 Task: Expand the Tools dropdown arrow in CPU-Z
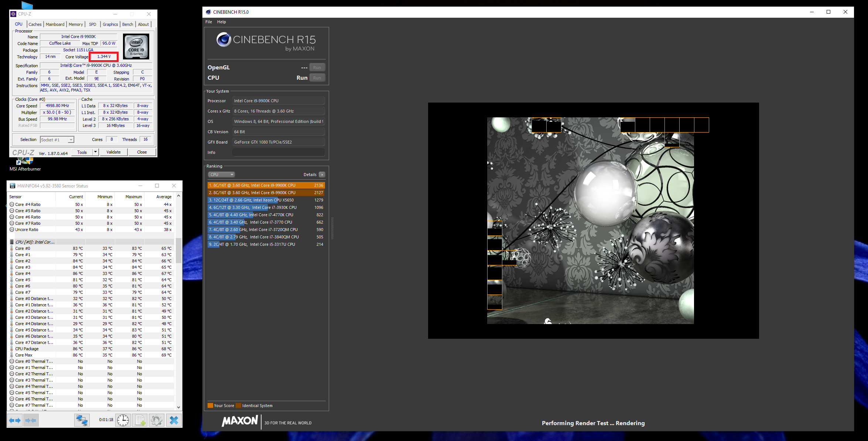[x=95, y=152]
